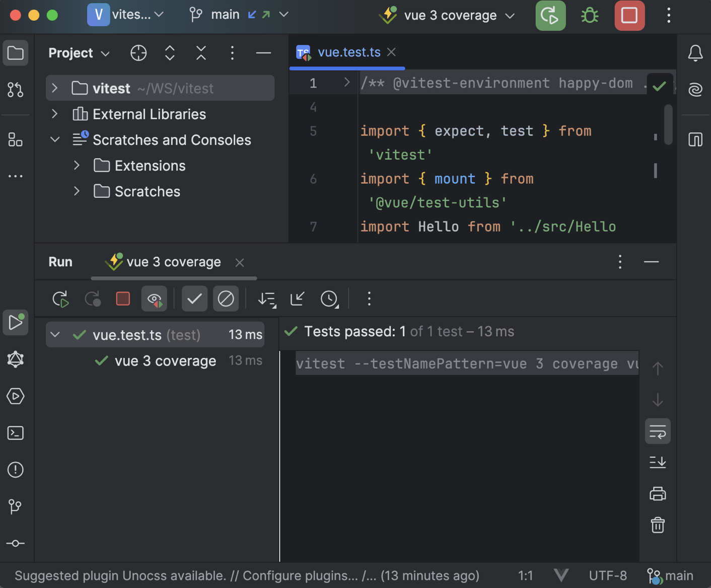Collapse the Scratches and Consoles node
711x588 pixels.
tap(55, 139)
